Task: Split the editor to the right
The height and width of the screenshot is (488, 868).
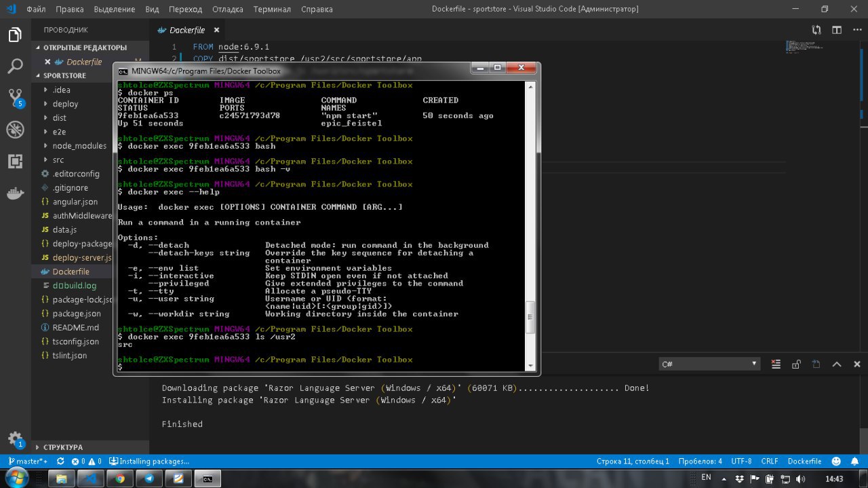Action: click(837, 30)
